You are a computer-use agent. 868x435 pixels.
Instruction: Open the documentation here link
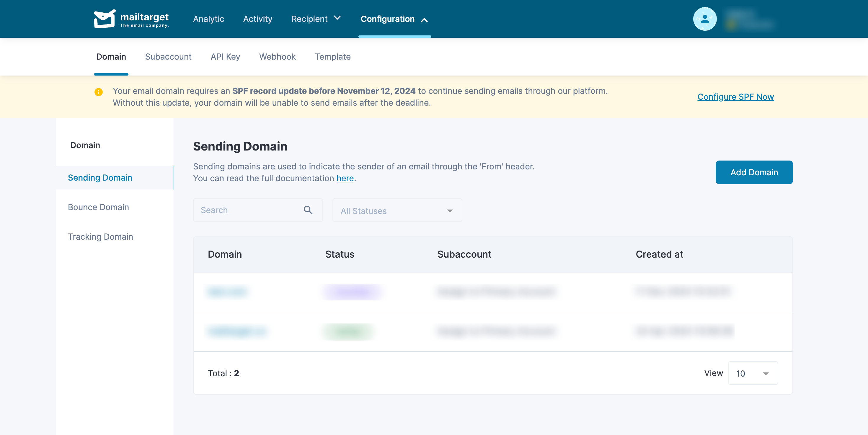(x=345, y=178)
